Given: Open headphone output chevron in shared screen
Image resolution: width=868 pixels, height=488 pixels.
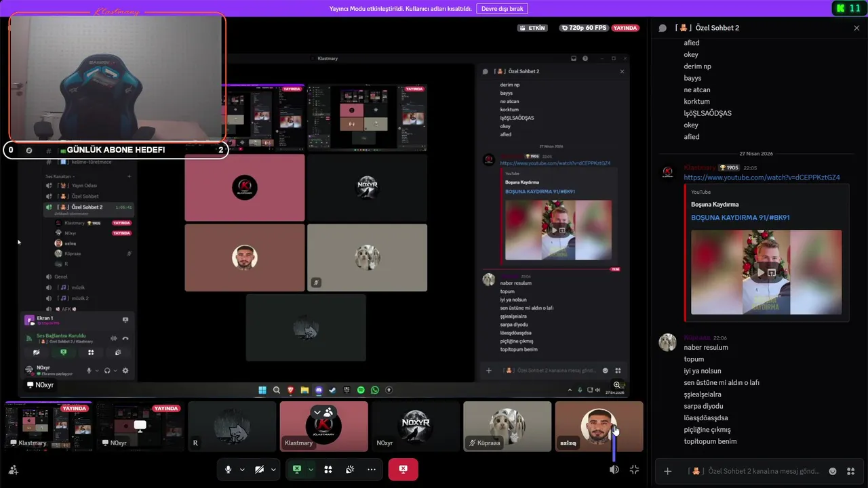Looking at the screenshot, I should 115,371.
